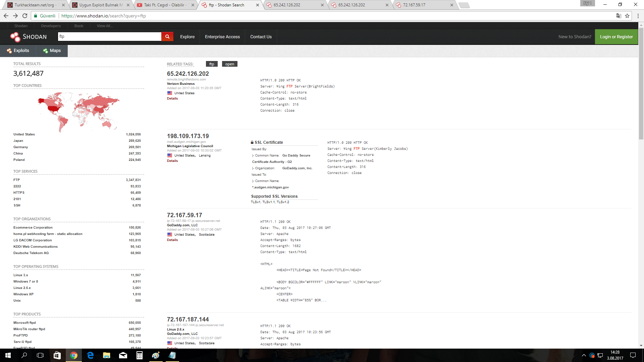Screen dimensions: 644x362
Task: Open Enterprise Access in the navbar
Action: tap(222, 37)
